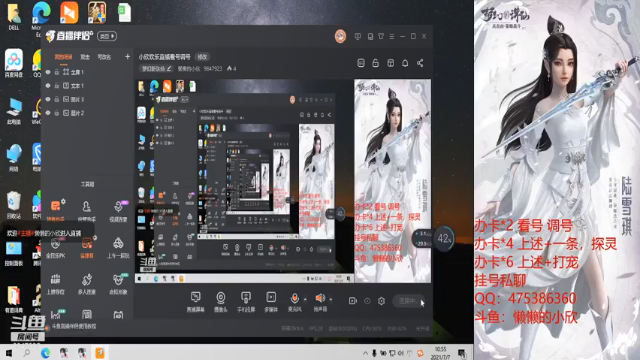The image size is (640, 360).
Task: Add a new scene with the plus button
Action: click(x=127, y=57)
